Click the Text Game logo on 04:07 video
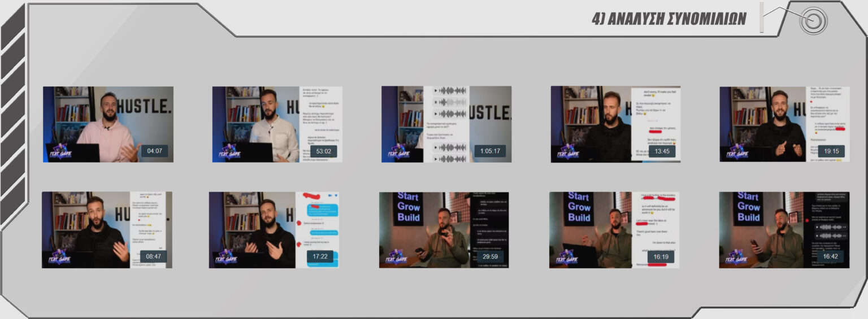This screenshot has width=868, height=319. (60, 151)
